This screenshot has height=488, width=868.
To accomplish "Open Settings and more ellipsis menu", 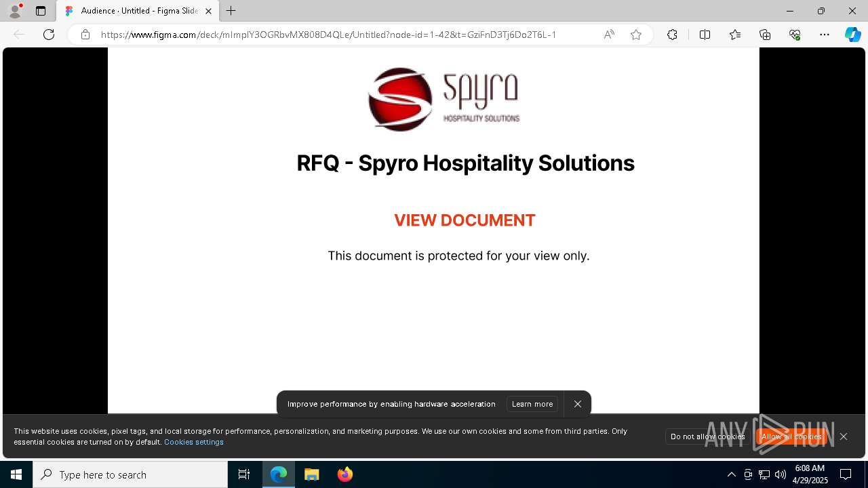I will [825, 35].
